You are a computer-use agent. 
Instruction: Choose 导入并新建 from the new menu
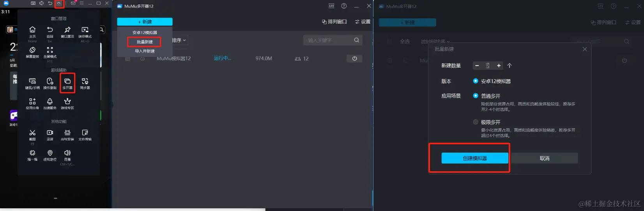pos(145,51)
